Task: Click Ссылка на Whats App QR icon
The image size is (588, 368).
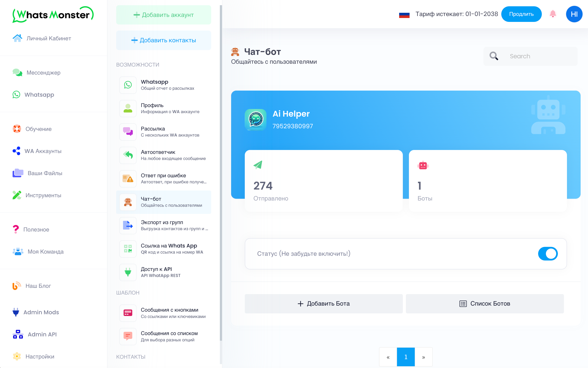Action: (x=128, y=249)
